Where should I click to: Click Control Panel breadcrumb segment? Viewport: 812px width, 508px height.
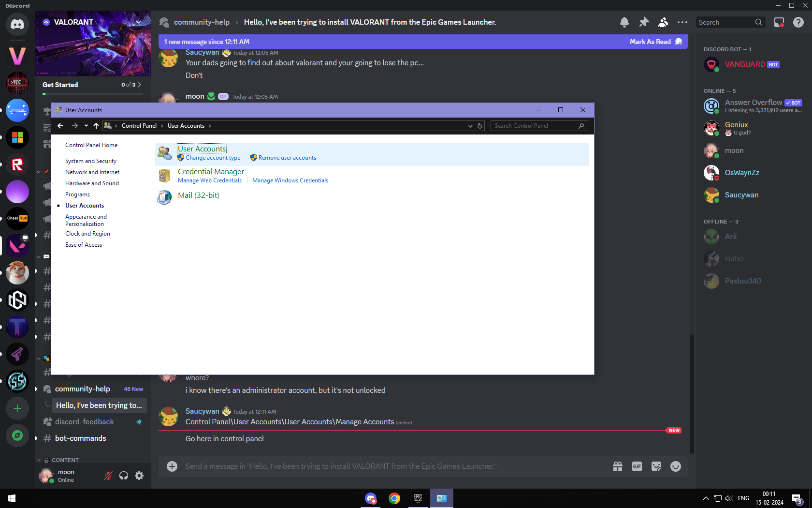click(139, 126)
